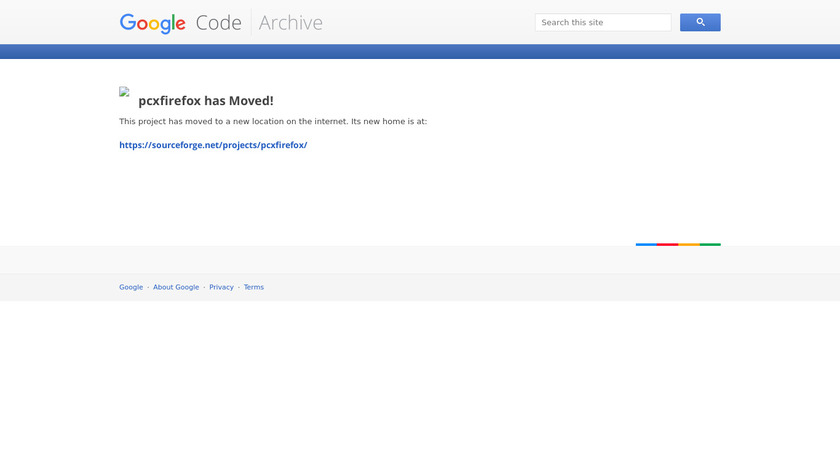Click the Code header title
840x472 pixels.
coord(219,23)
